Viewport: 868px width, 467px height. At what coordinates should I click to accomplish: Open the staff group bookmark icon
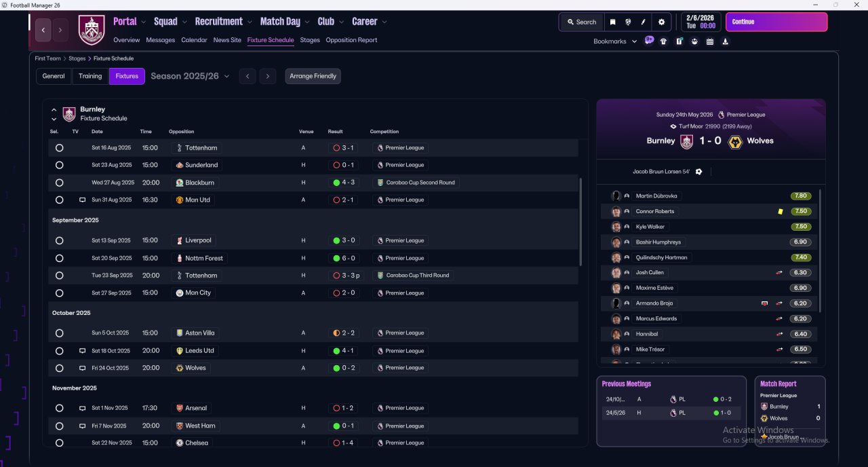click(x=694, y=41)
